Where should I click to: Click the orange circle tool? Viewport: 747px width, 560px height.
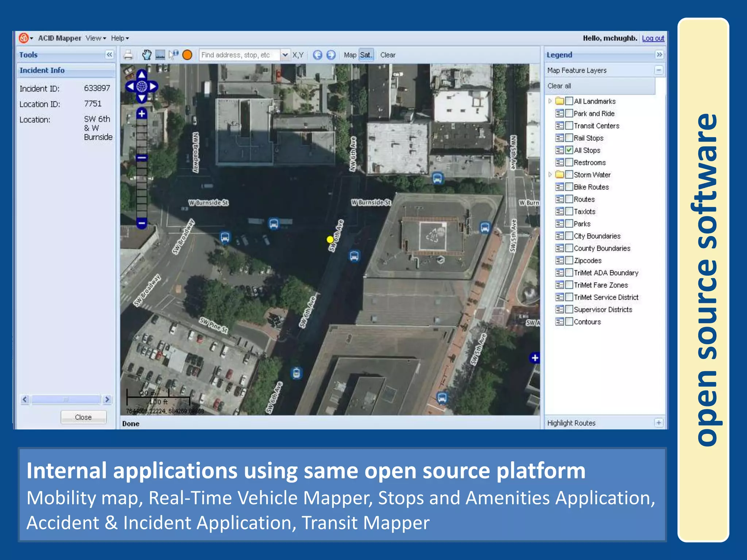187,55
